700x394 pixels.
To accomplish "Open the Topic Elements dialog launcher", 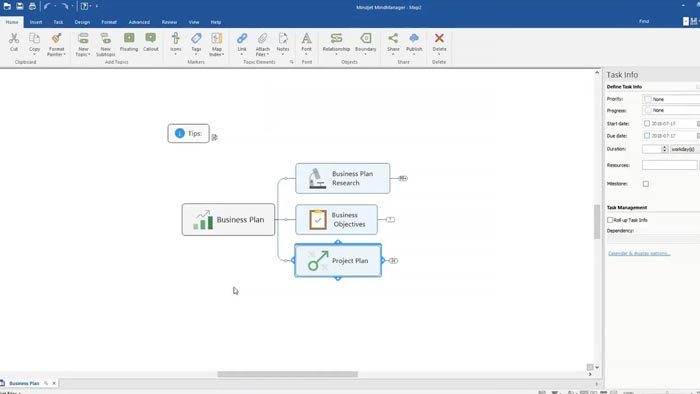I will [x=292, y=62].
